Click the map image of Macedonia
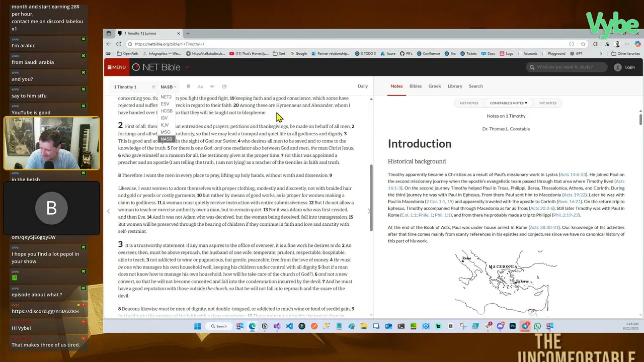Screen dimensions: 644x362 [x=506, y=283]
